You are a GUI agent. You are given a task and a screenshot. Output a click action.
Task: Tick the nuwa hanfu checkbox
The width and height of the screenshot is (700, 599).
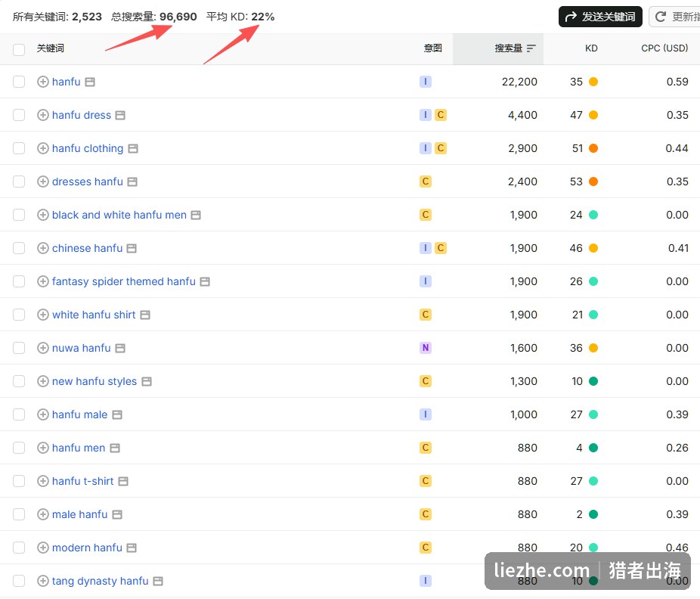point(19,348)
